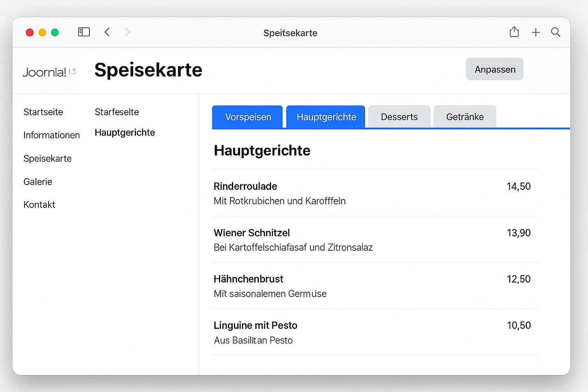Select Hauptgerichte in the submenu column
The height and width of the screenshot is (392, 588).
[x=125, y=133]
